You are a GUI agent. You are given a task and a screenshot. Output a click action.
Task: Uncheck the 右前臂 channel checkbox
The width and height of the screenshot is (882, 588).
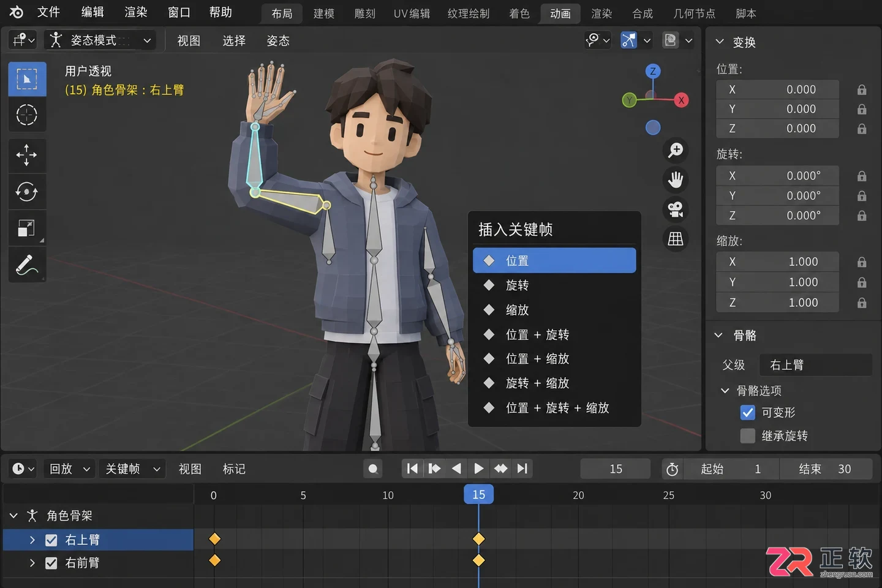(51, 563)
